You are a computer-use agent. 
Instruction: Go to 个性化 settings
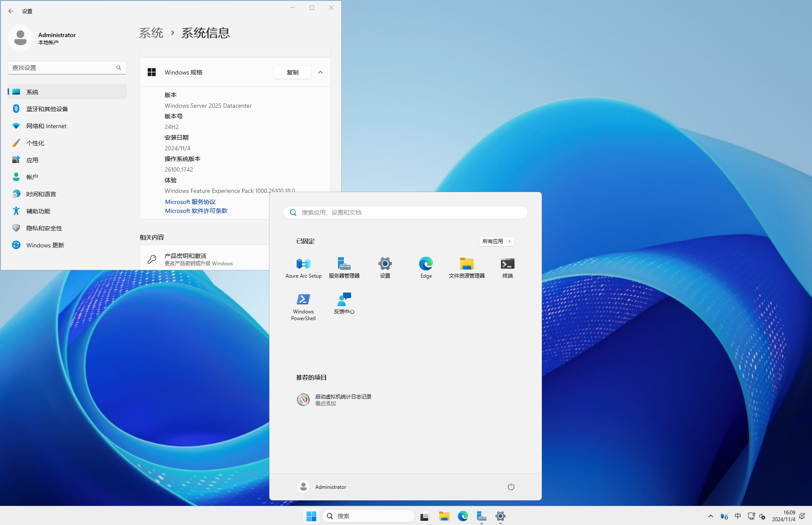(67, 143)
